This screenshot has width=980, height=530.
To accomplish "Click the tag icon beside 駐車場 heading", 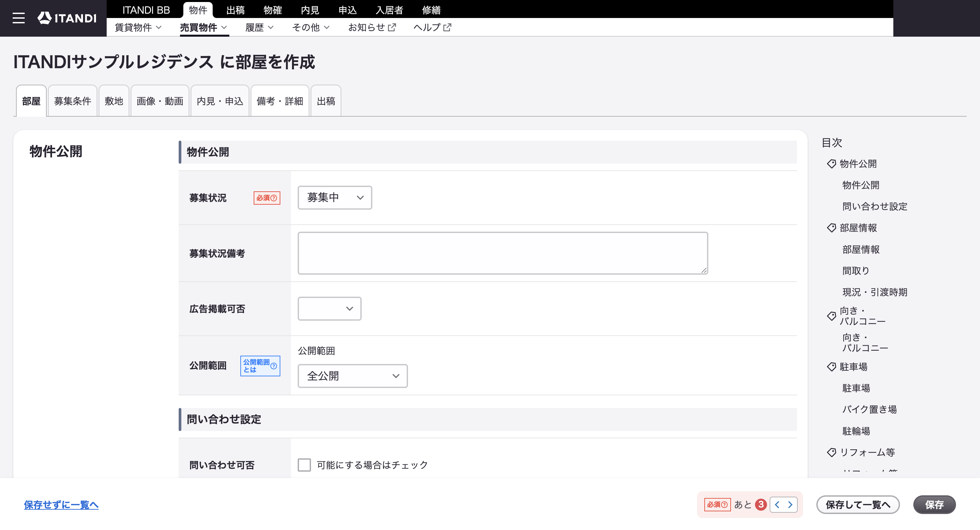I will click(831, 367).
